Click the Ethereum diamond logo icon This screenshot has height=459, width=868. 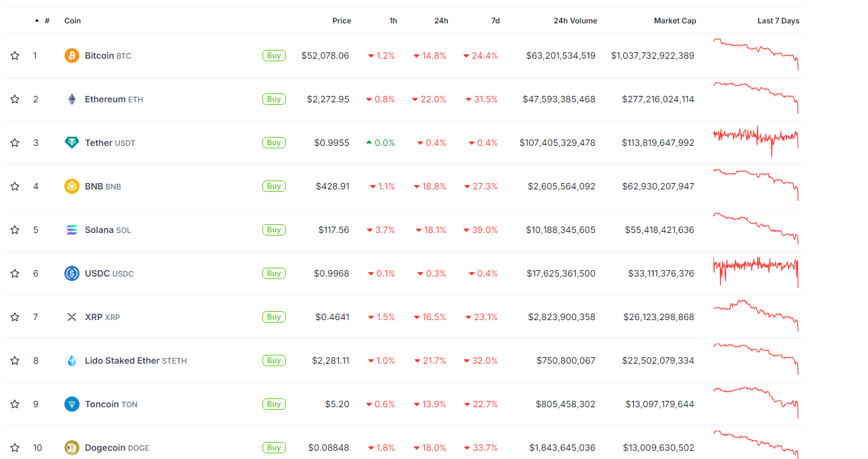point(72,99)
